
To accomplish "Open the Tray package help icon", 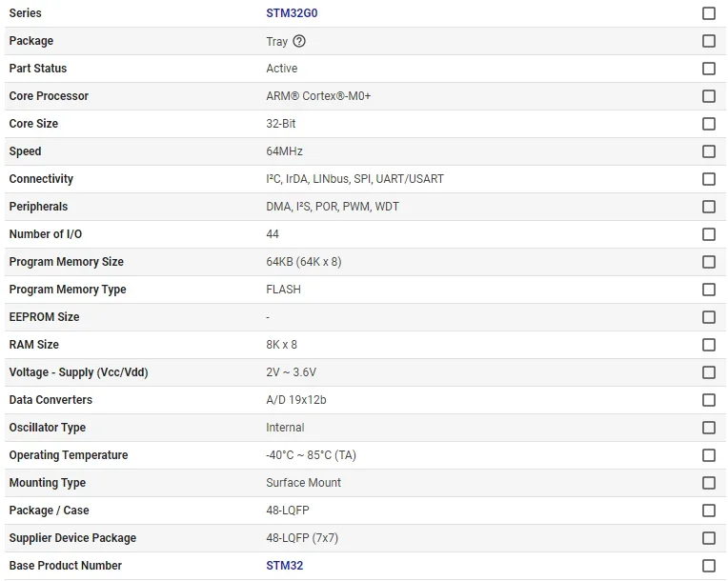I will tap(299, 41).
